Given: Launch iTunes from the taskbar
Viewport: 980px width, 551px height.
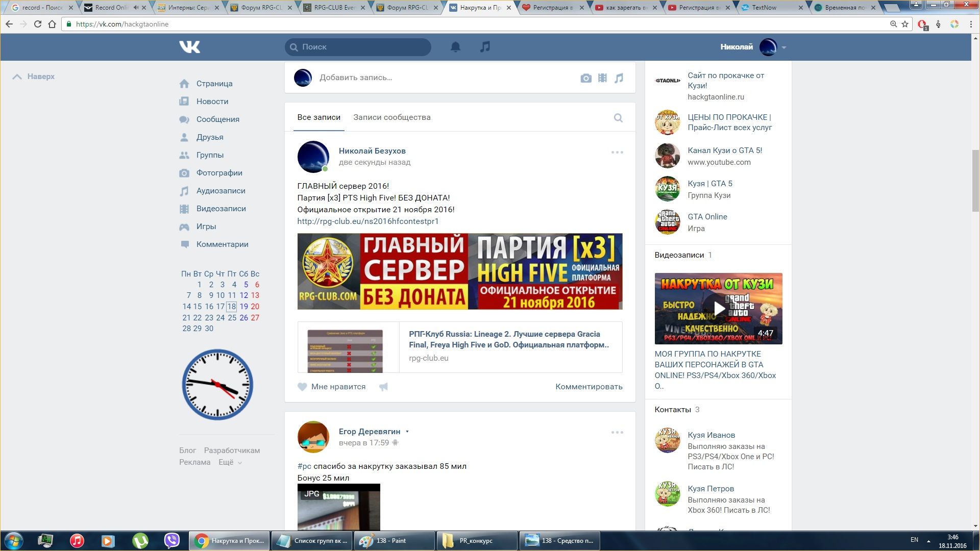Looking at the screenshot, I should coord(77,541).
